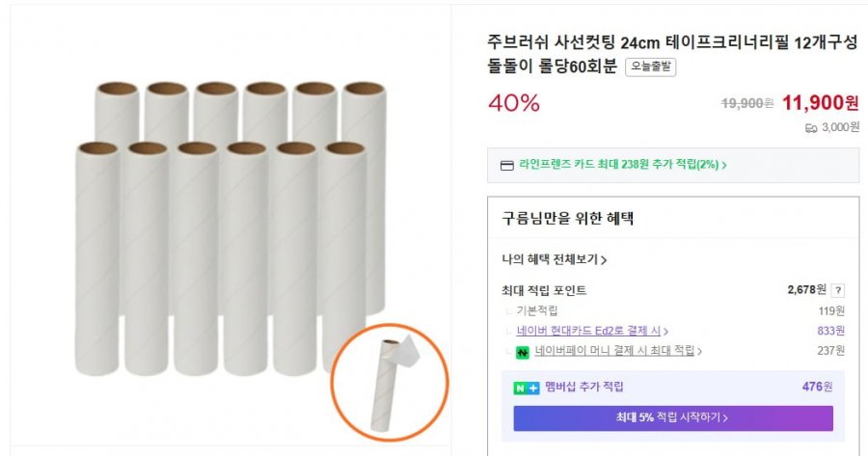868x456 pixels.
Task: Click the 멤버십 추가 적립 label
Action: coord(584,387)
